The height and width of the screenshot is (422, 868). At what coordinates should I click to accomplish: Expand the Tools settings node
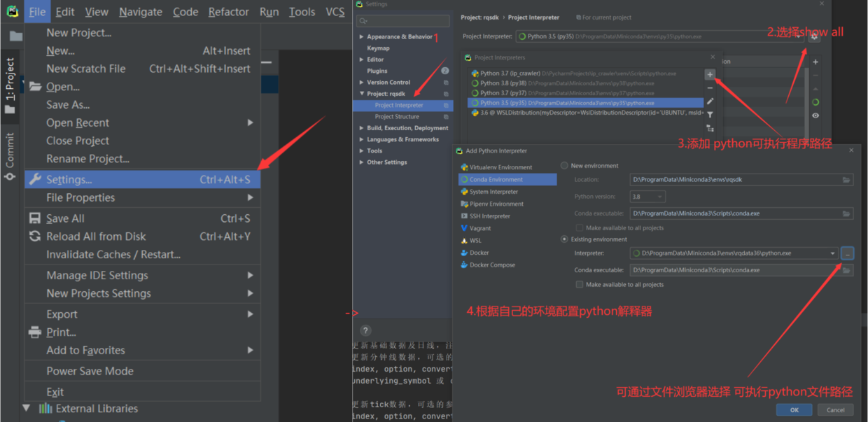click(362, 150)
